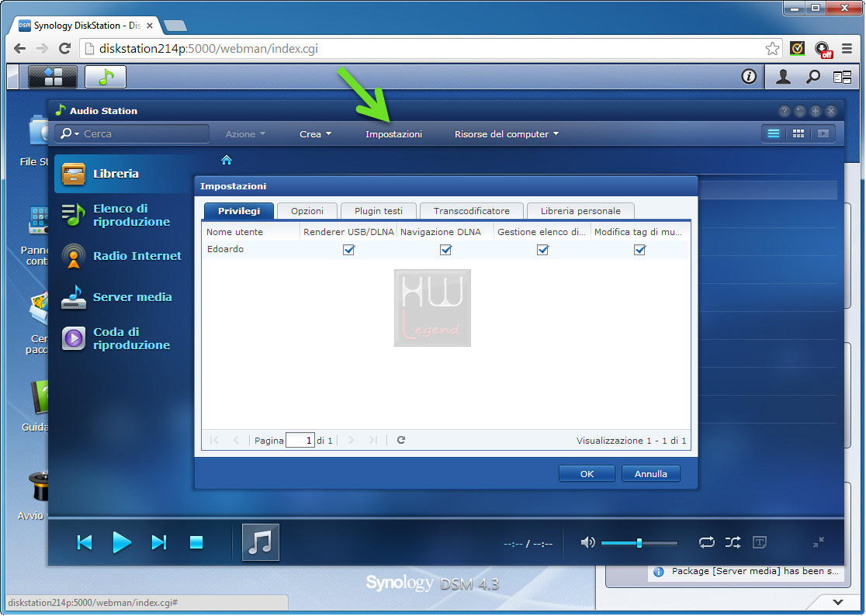Go to Audio Station home icon

[x=227, y=160]
